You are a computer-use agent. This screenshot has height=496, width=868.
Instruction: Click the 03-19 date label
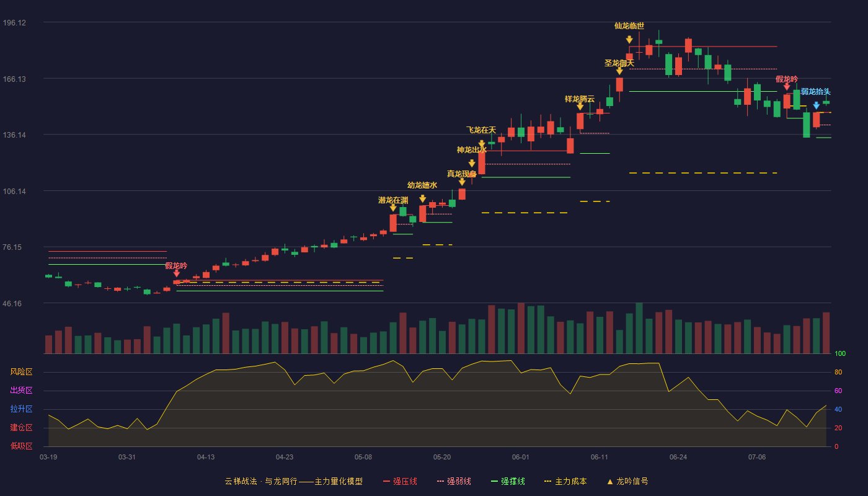point(48,457)
